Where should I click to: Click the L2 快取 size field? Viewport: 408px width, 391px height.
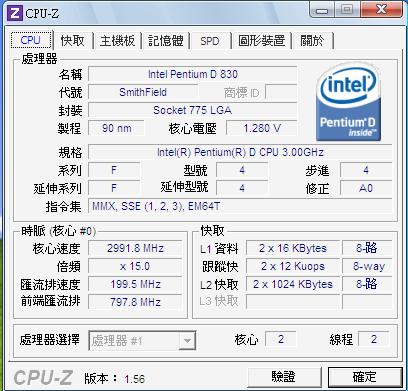pyautogui.click(x=293, y=284)
